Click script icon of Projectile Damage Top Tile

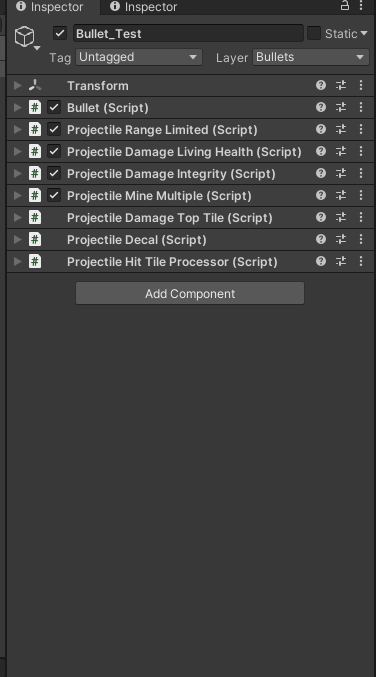pyautogui.click(x=35, y=217)
